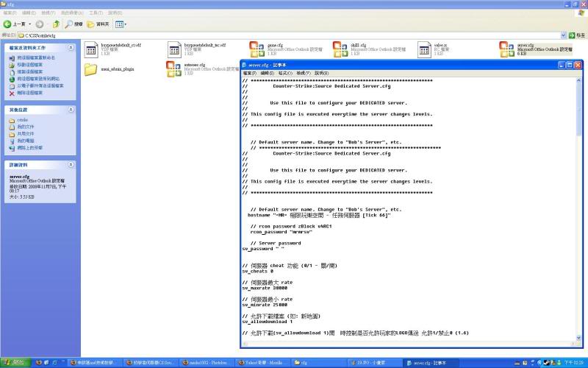Select the autoexec.cfg file icon
This screenshot has width=588, height=368.
click(173, 69)
